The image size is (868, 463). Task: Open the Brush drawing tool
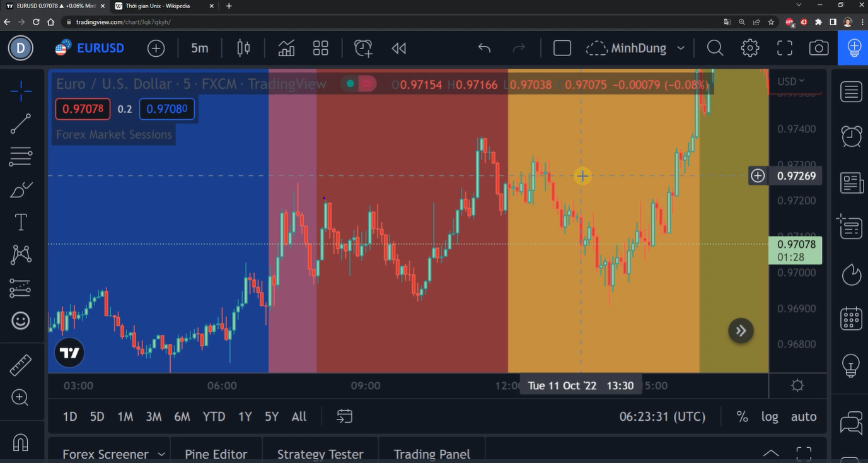point(20,189)
